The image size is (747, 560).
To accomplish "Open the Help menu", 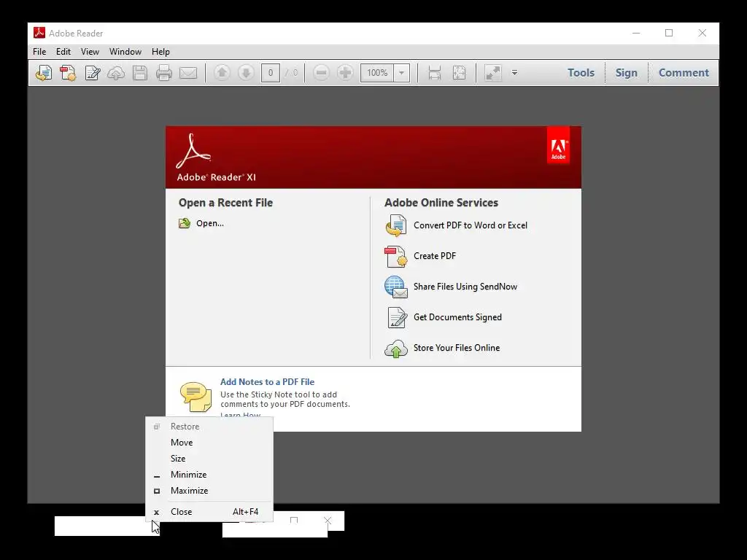I will point(160,52).
